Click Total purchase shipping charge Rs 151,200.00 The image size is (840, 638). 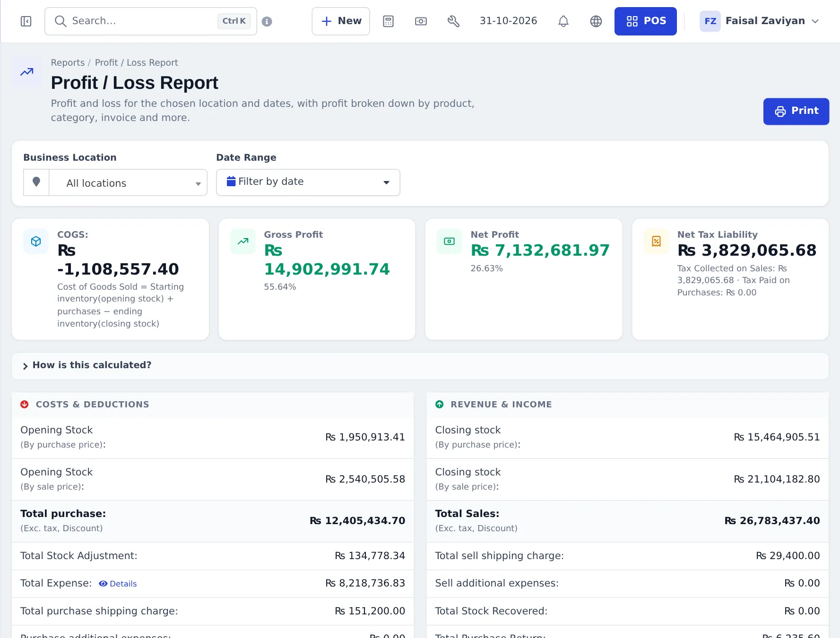tap(370, 611)
